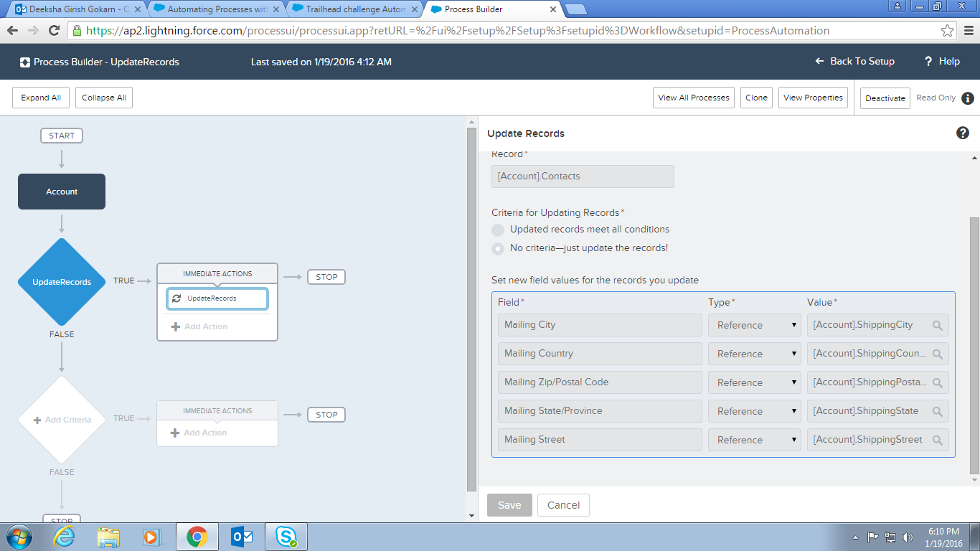Click the volume icon in system tray
The height and width of the screenshot is (551, 980).
pos(908,537)
